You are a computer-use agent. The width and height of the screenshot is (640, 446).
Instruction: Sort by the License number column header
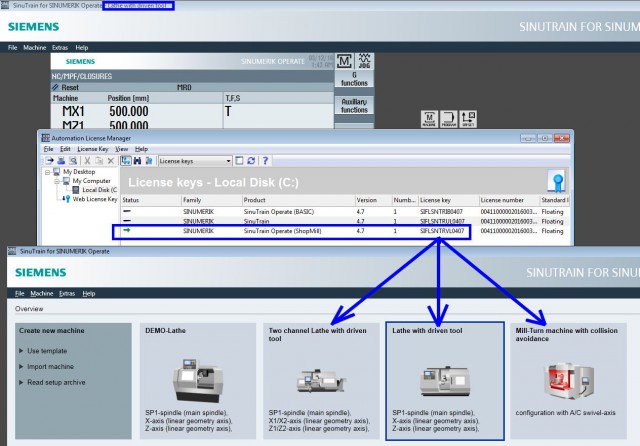click(x=509, y=200)
